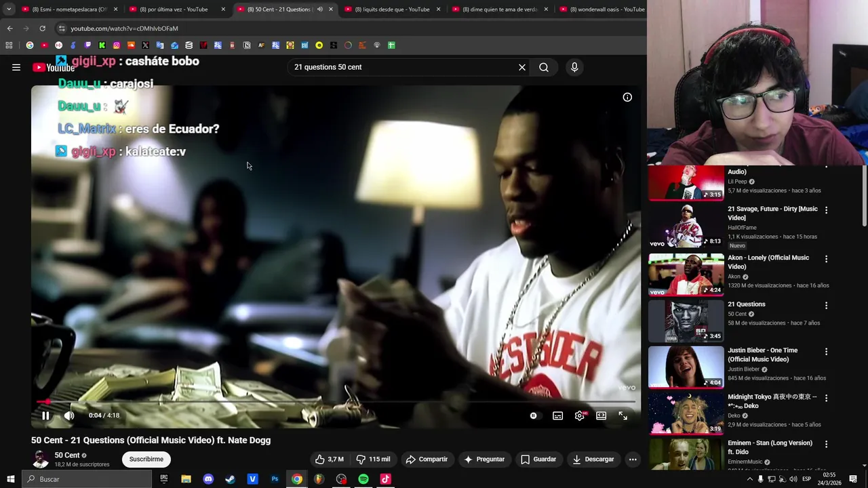The image size is (868, 488).
Task: Open options for Eminem Stan video
Action: pyautogui.click(x=826, y=444)
